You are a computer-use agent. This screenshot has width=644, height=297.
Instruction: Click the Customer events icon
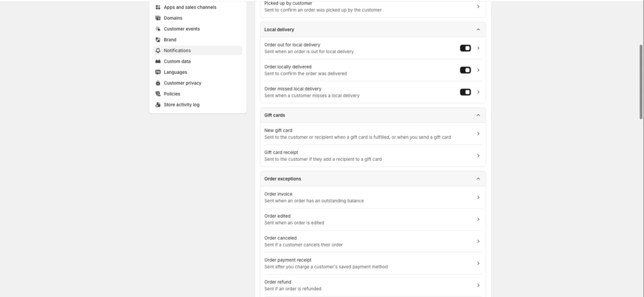click(158, 29)
